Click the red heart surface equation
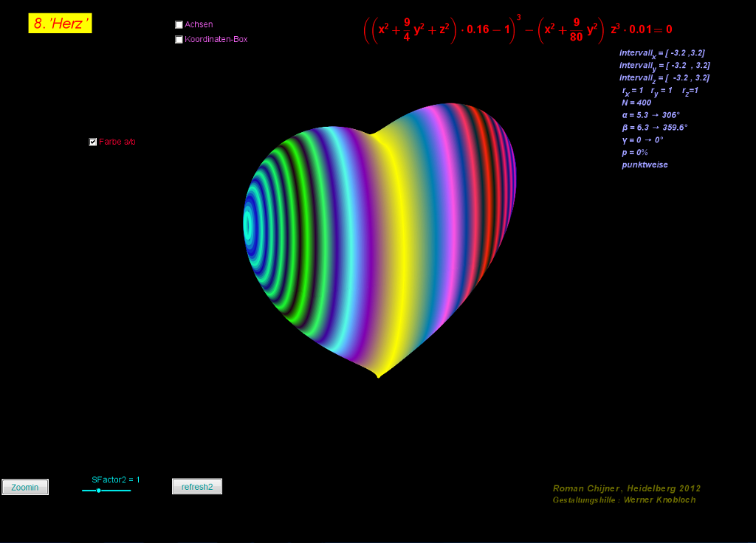Viewport: 756px width, 543px height. click(518, 30)
